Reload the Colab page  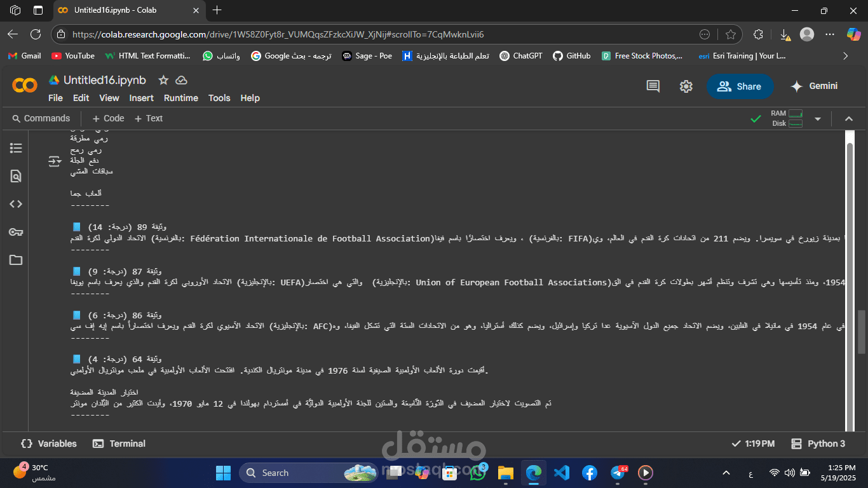coord(36,34)
